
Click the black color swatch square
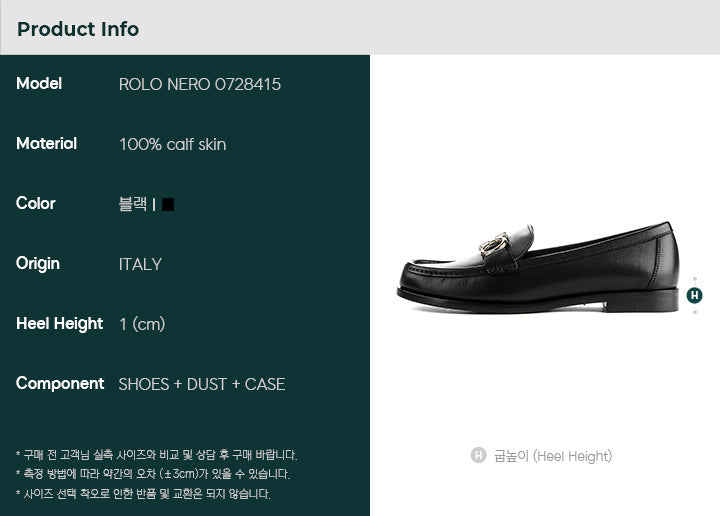(x=168, y=204)
